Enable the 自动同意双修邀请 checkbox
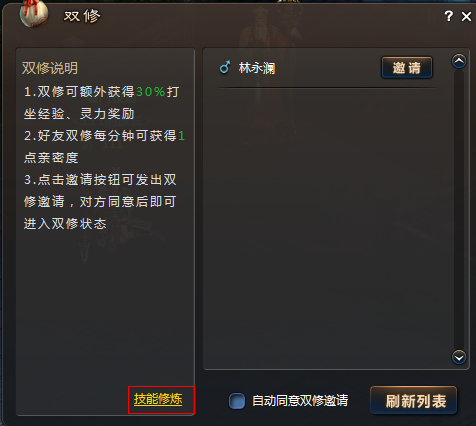This screenshot has height=426, width=476. (237, 400)
